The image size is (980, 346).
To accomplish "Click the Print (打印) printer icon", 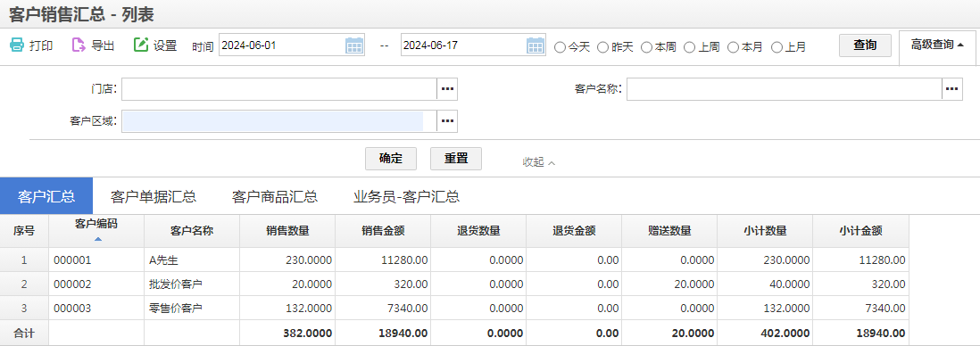I will coord(17,45).
